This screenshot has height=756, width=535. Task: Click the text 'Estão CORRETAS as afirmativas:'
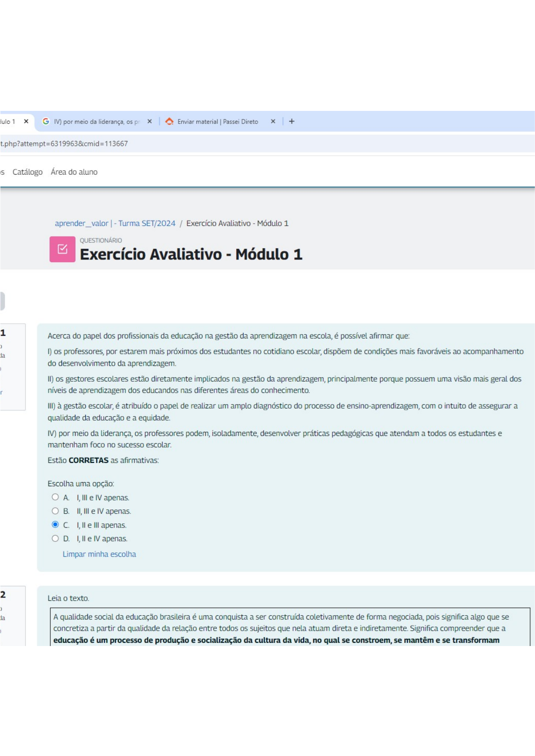(x=103, y=460)
